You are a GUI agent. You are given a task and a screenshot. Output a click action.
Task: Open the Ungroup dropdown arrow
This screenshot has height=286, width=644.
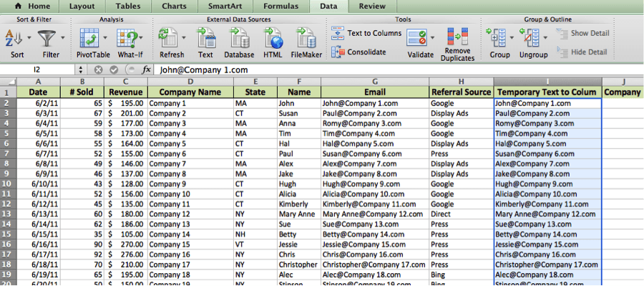coord(545,37)
